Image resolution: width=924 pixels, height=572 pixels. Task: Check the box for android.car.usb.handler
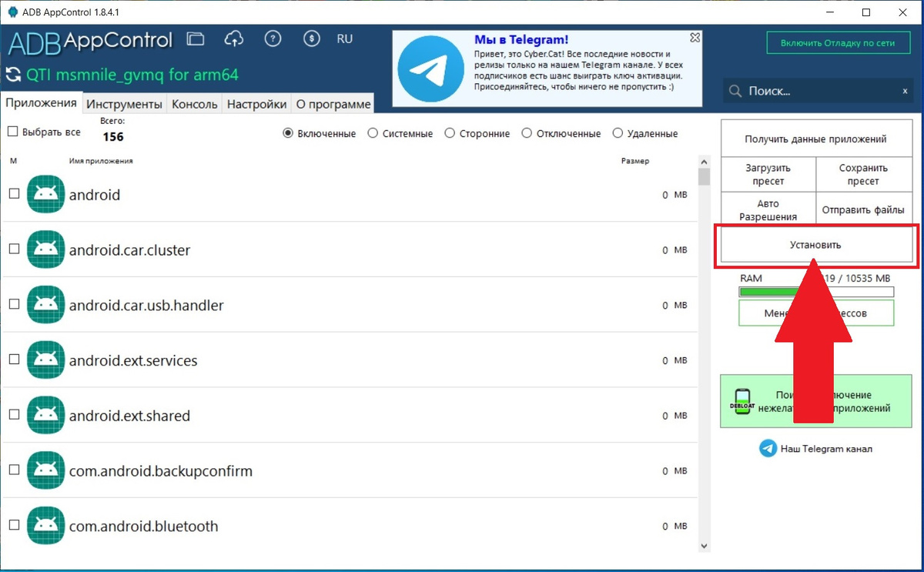click(14, 305)
